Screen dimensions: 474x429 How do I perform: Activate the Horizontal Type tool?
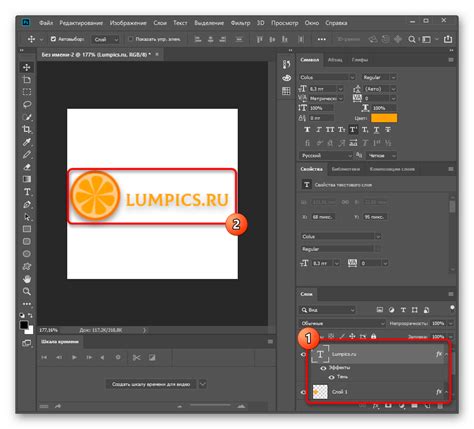(27, 192)
